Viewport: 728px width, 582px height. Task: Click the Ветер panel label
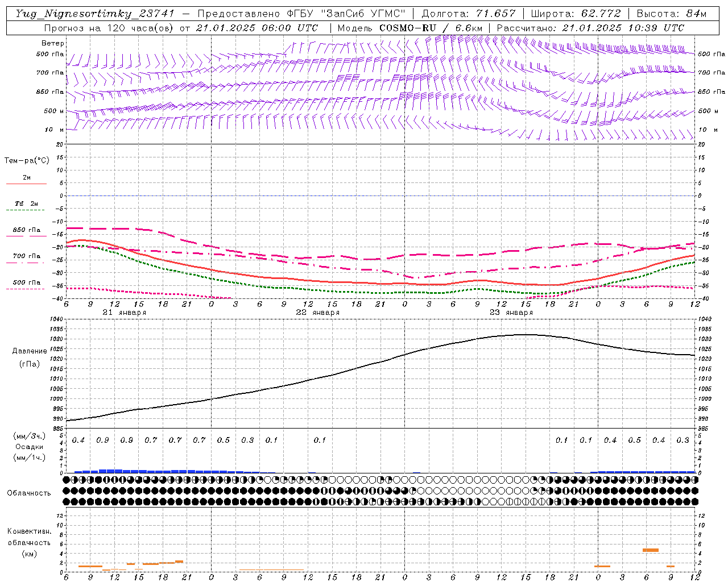53,43
